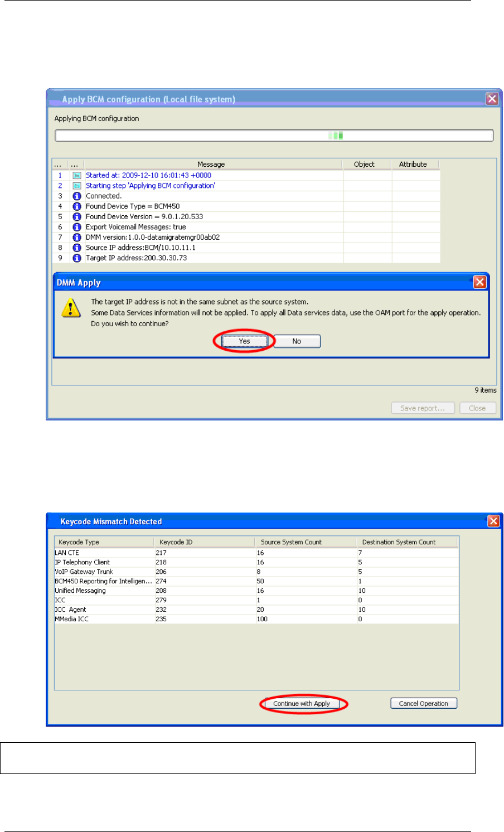The image size is (504, 832).
Task: Click the log icon on the 'Started at' row
Action: 77,175
